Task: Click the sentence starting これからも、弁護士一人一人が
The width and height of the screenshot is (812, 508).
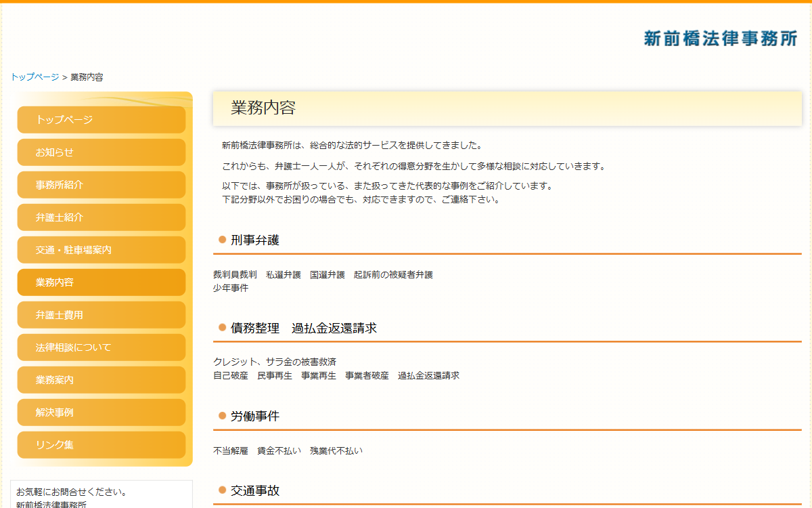Action: [x=413, y=167]
